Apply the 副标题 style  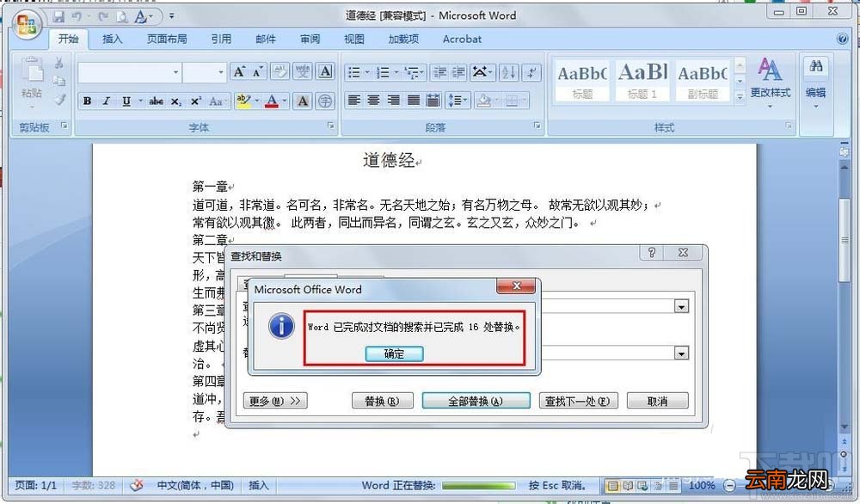point(703,81)
